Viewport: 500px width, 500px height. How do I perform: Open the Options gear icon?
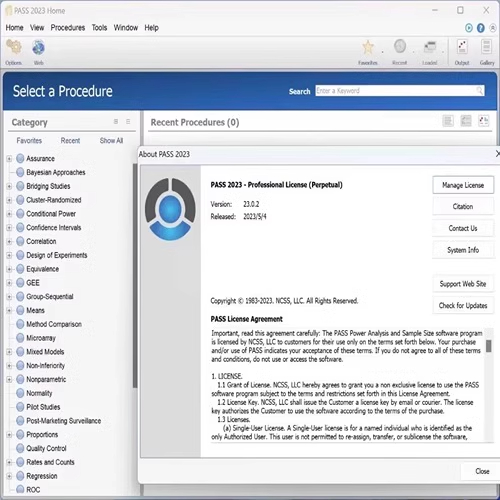point(14,47)
